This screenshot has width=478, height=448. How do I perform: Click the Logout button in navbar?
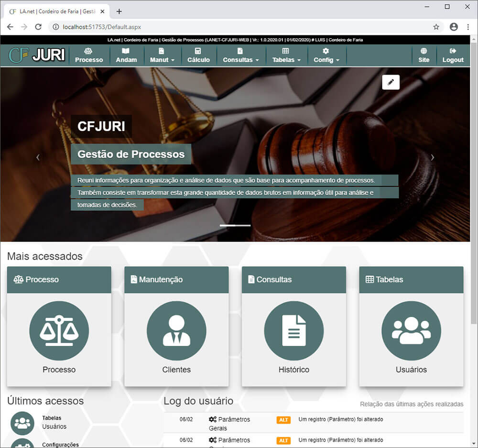coord(453,55)
